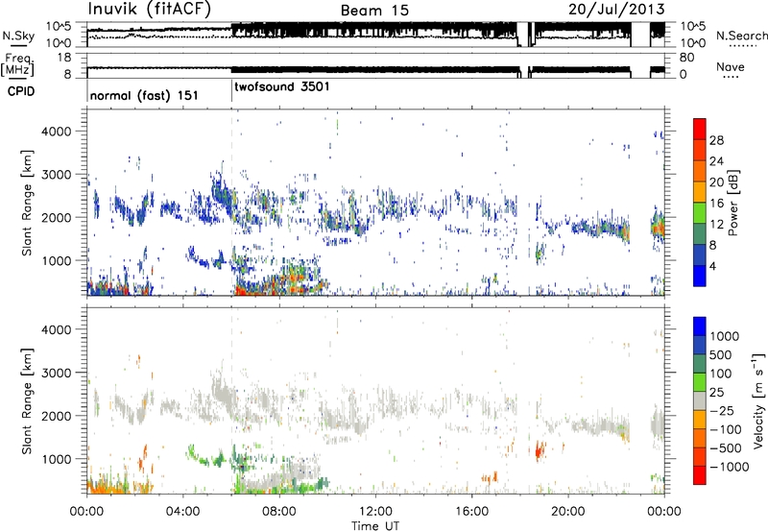The height and width of the screenshot is (532, 768).
Task: Click the 'Inuvik (fitACF)' title text
Action: (x=150, y=9)
